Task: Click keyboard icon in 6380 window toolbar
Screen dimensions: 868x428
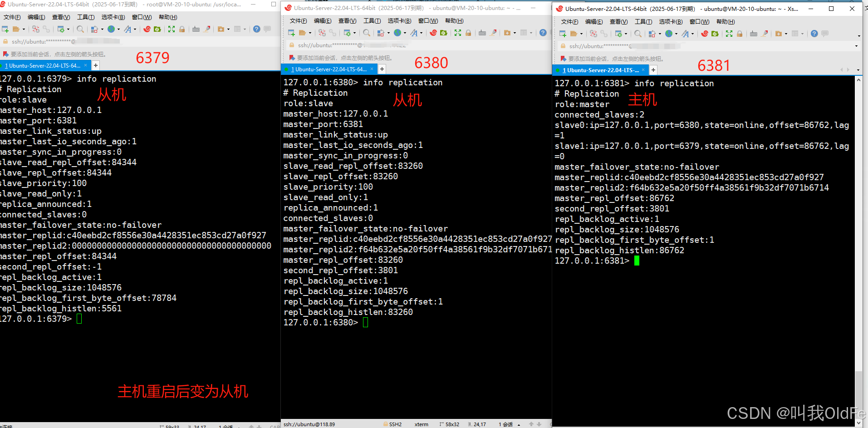Action: (482, 33)
